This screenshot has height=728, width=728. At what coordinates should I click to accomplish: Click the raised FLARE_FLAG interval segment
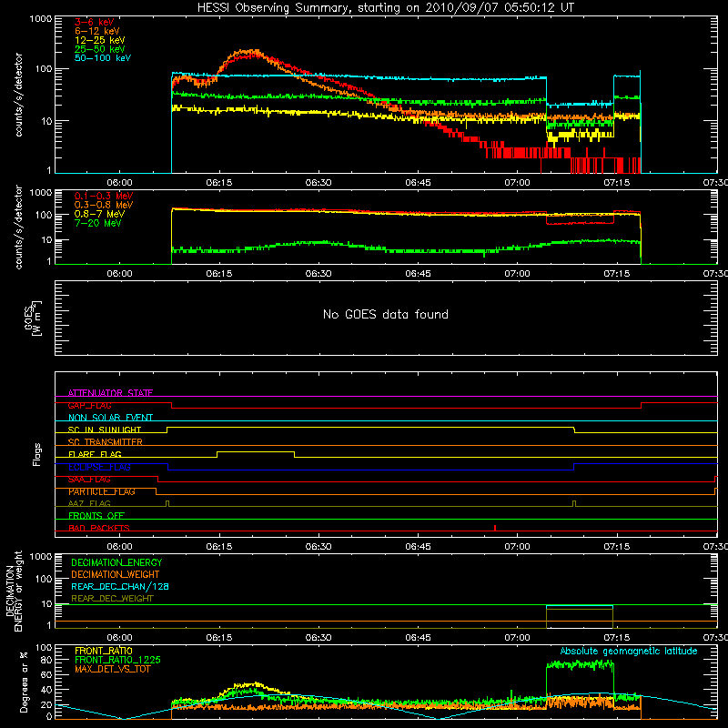[256, 451]
